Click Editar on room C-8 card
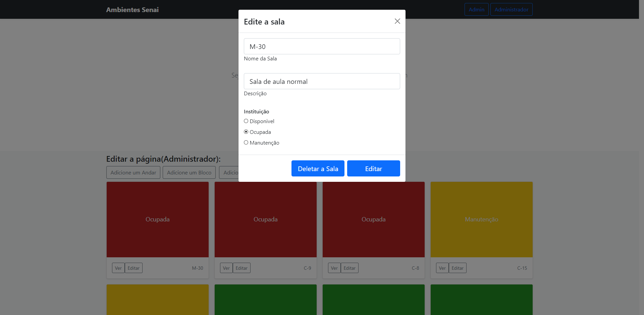 point(350,268)
